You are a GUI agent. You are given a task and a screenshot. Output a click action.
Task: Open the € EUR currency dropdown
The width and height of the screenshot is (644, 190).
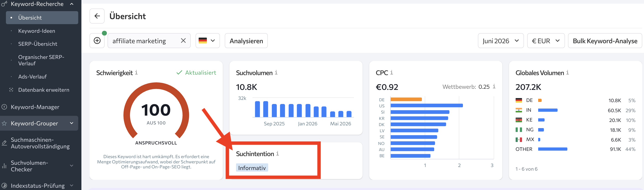(546, 41)
